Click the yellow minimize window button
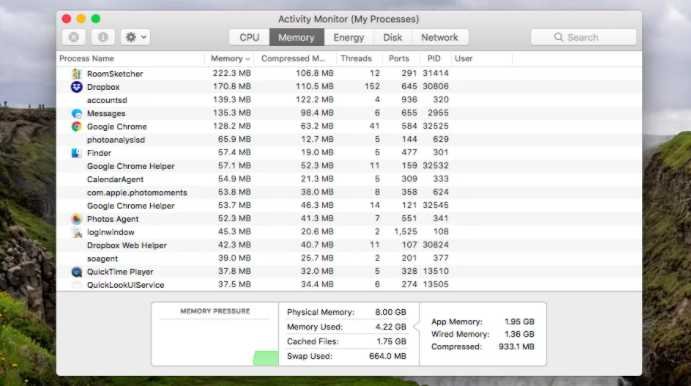This screenshot has width=691, height=386. (x=81, y=19)
